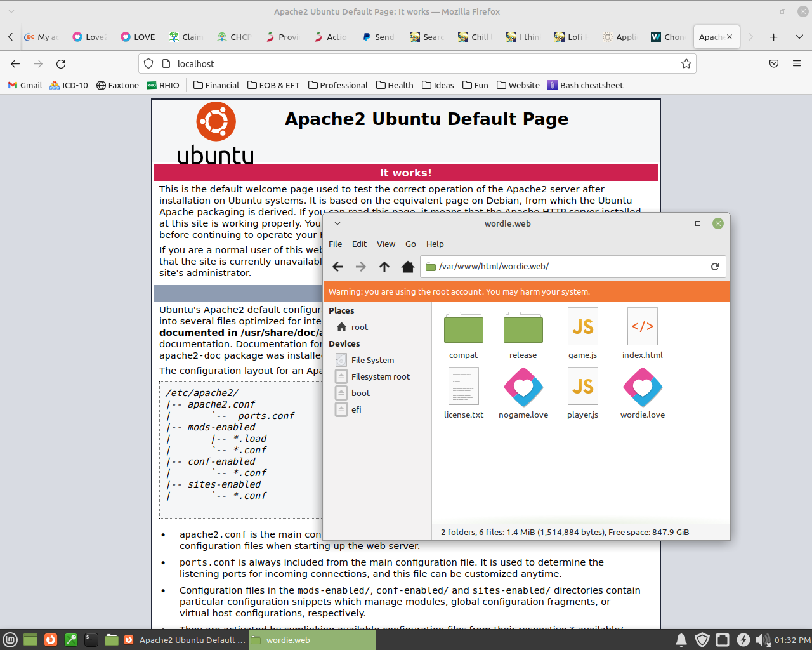812x650 pixels.
Task: Open RHIO bookmark
Action: (x=163, y=85)
